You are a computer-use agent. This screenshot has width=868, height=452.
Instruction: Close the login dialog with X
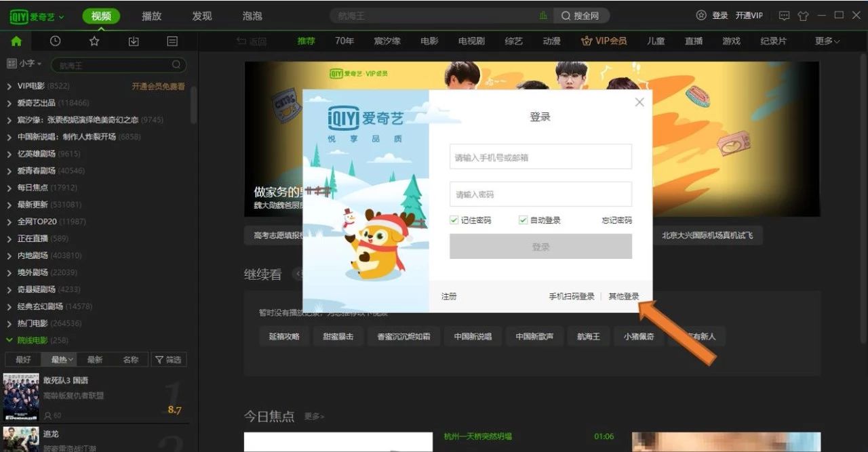click(x=639, y=102)
